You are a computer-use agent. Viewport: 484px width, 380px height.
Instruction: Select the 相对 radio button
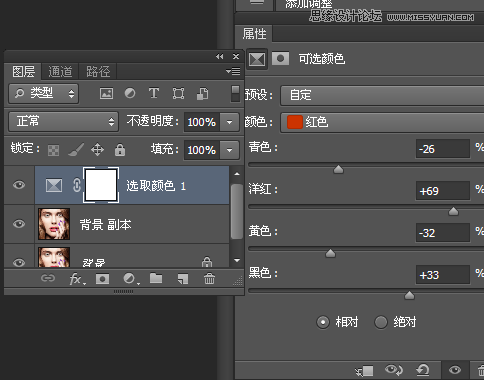click(323, 322)
